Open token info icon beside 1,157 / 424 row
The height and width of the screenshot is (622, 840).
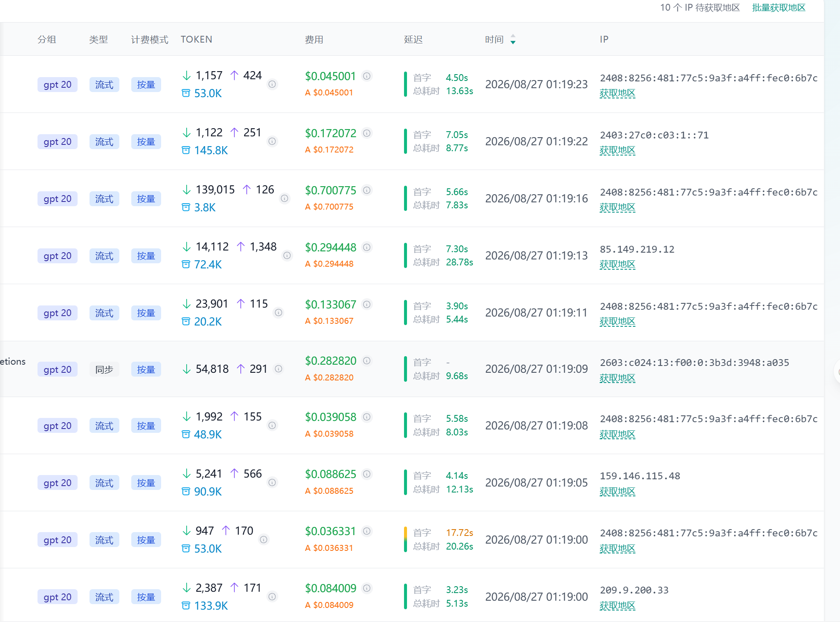(x=272, y=84)
